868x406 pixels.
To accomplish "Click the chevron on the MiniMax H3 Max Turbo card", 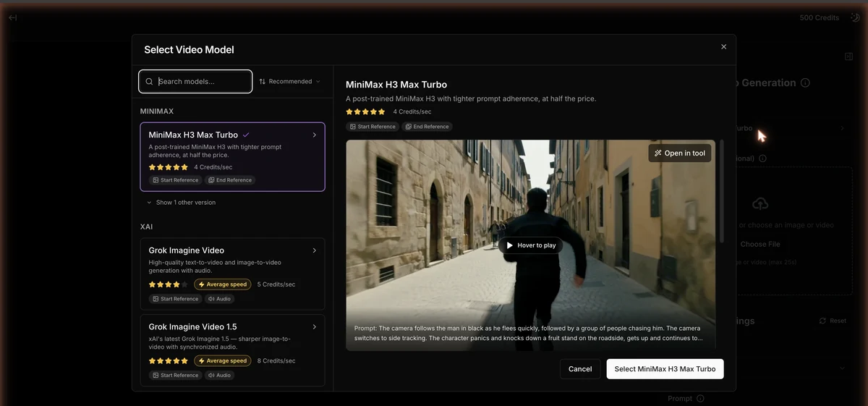I will point(314,135).
